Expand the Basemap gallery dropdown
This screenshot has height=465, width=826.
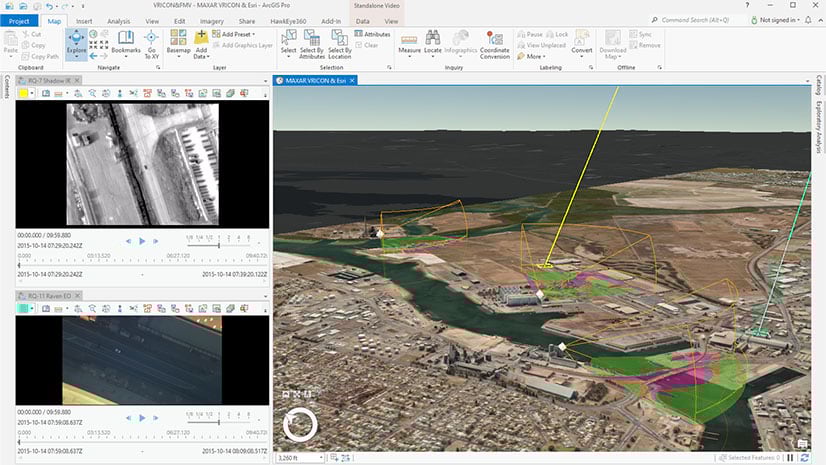(178, 56)
